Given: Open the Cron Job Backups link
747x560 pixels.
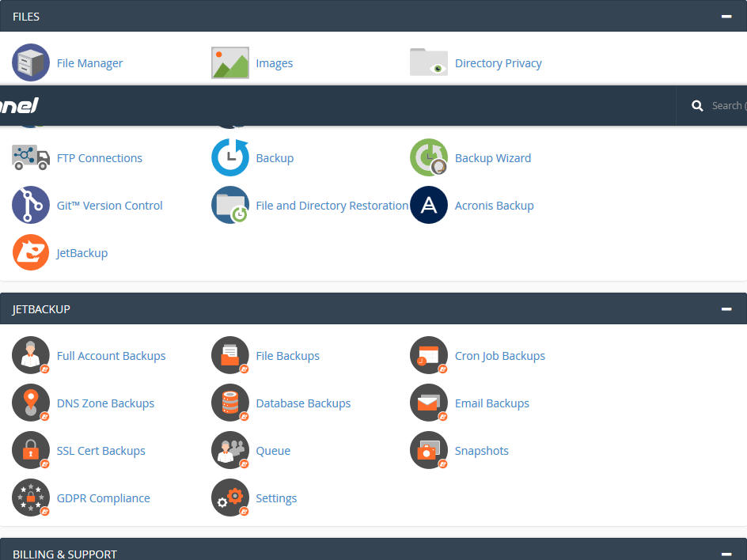Looking at the screenshot, I should [x=500, y=356].
